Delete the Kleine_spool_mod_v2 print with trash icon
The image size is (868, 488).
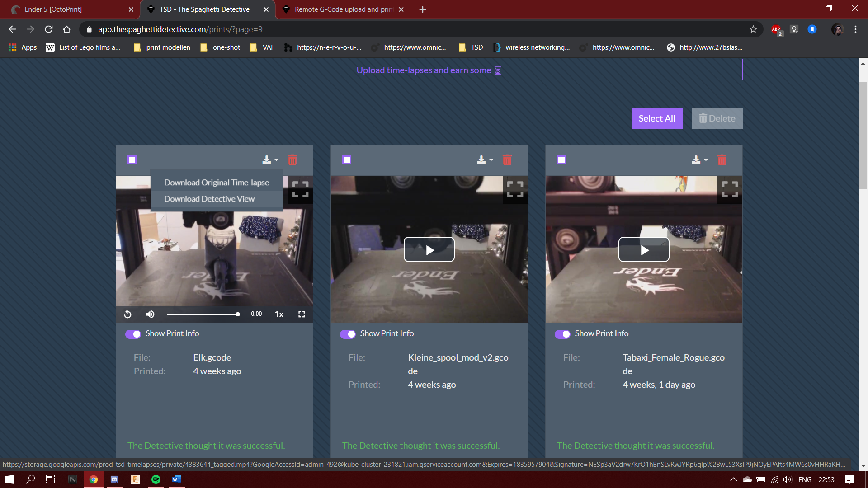507,160
